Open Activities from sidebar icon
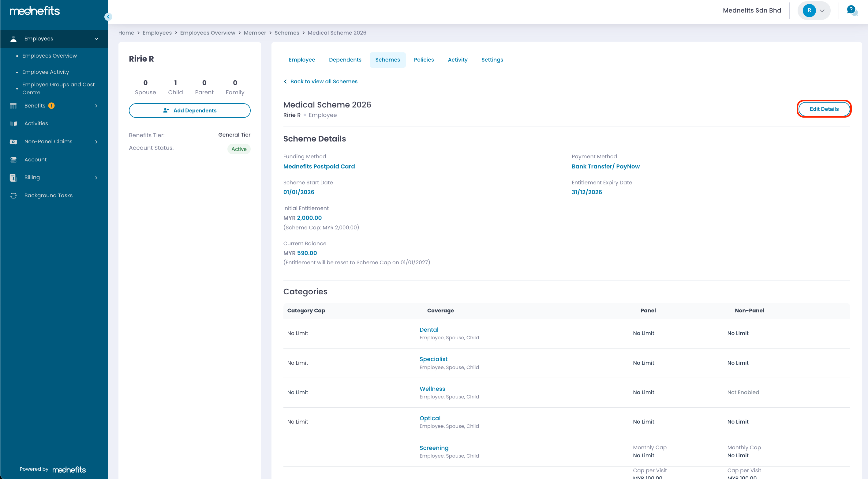The width and height of the screenshot is (868, 479). click(13, 123)
